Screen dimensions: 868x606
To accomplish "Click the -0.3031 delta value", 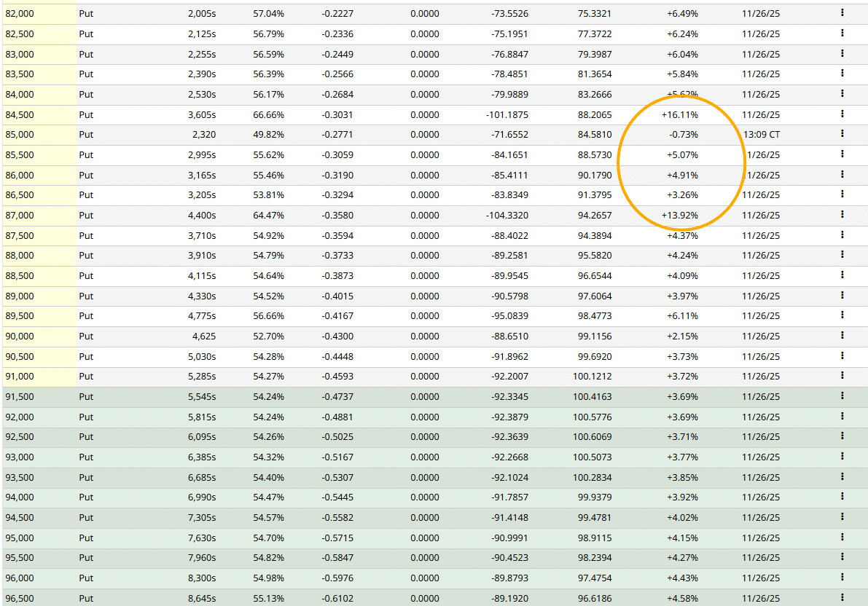I will (x=337, y=115).
